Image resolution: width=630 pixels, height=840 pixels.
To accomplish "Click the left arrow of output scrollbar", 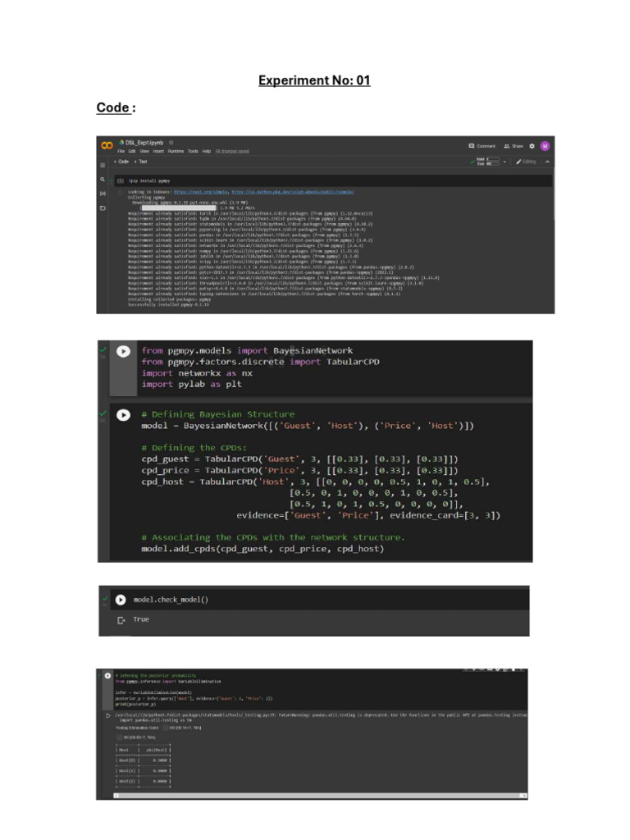I will (x=116, y=796).
